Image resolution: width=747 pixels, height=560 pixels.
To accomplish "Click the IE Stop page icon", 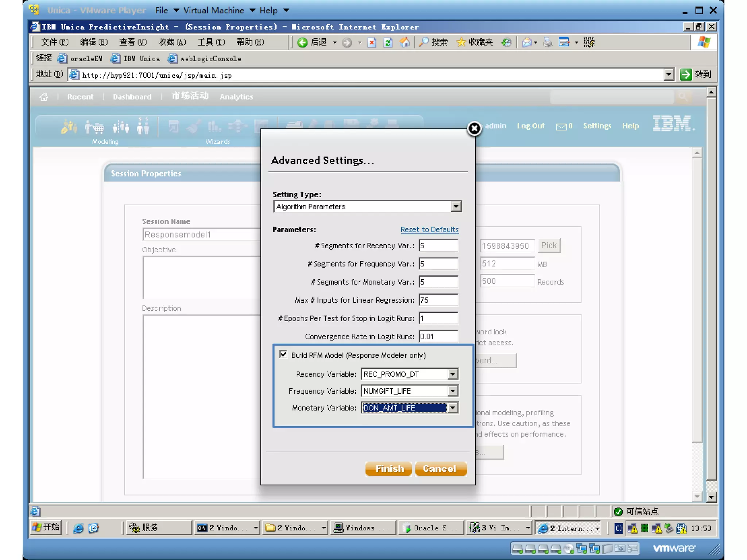I will (372, 43).
